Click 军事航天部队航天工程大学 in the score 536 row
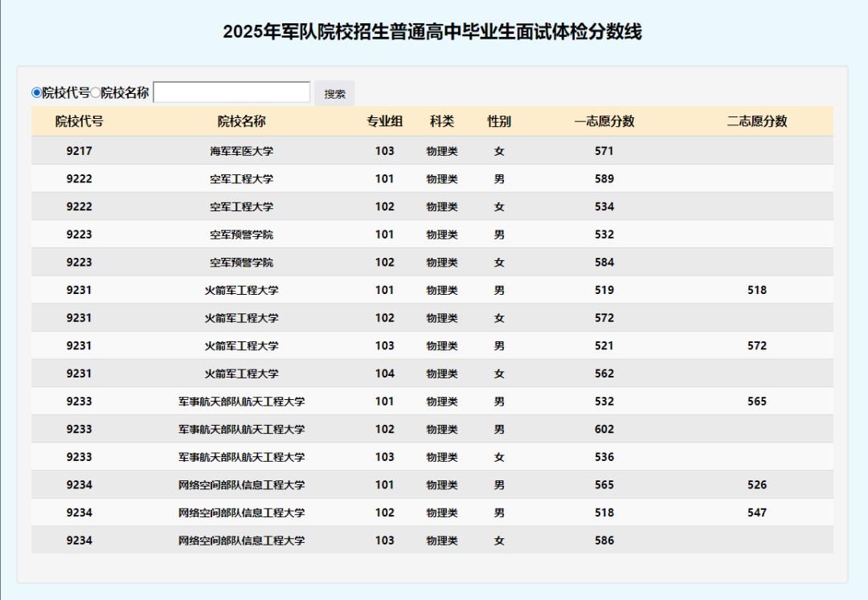The image size is (868, 600). (x=241, y=457)
